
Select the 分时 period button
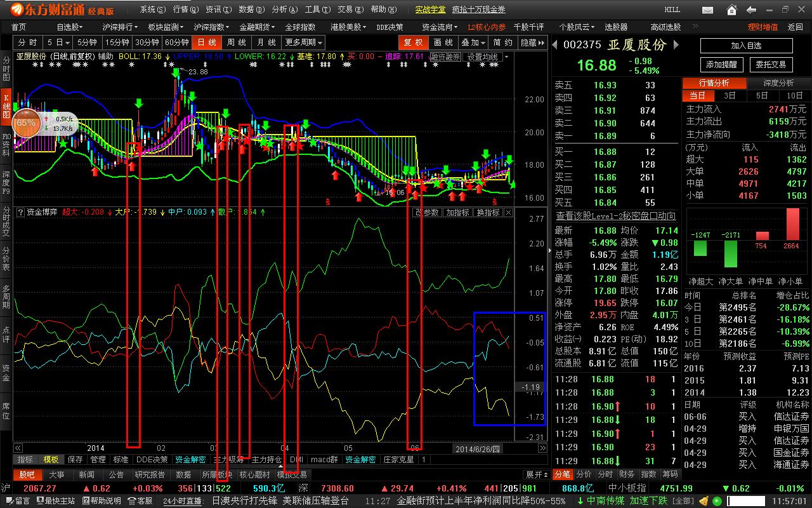[29, 43]
